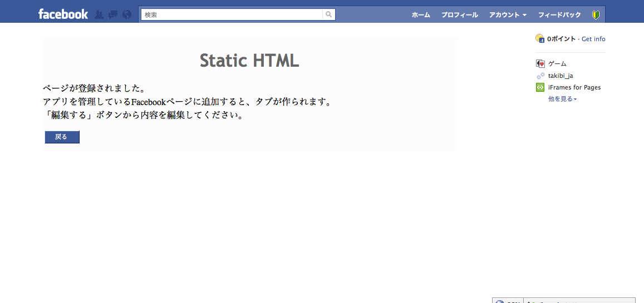Click the facebook logo
Screen dimensions: 644x303
coord(63,14)
